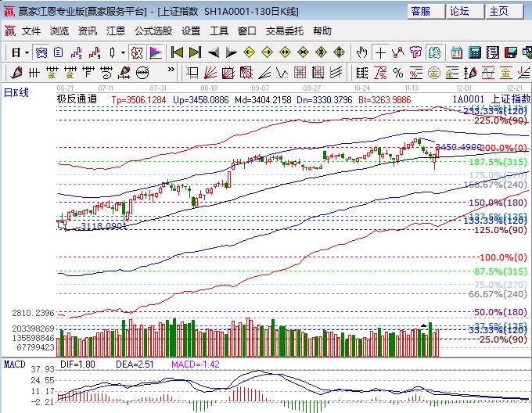The height and width of the screenshot is (413, 532).
Task: Toggle the hand pan tool
Action: click(x=362, y=52)
